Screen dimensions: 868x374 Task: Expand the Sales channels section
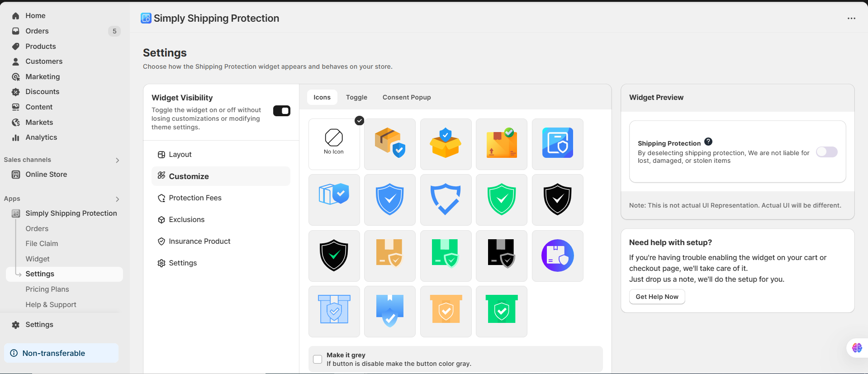click(117, 160)
